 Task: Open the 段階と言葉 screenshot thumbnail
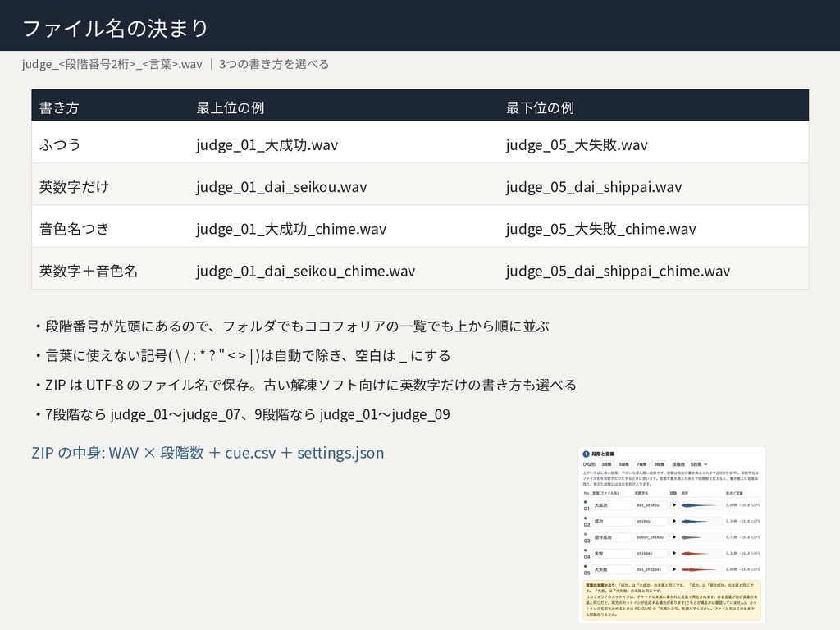[x=672, y=535]
